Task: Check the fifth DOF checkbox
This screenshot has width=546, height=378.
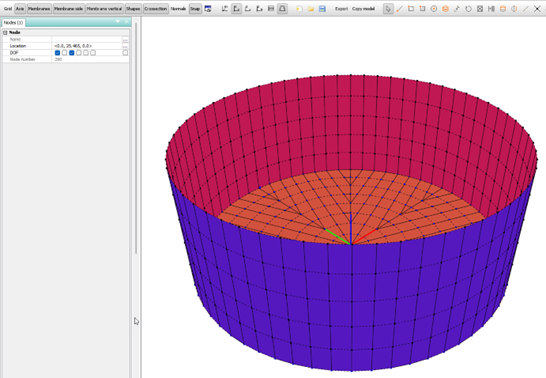Action: click(86, 53)
